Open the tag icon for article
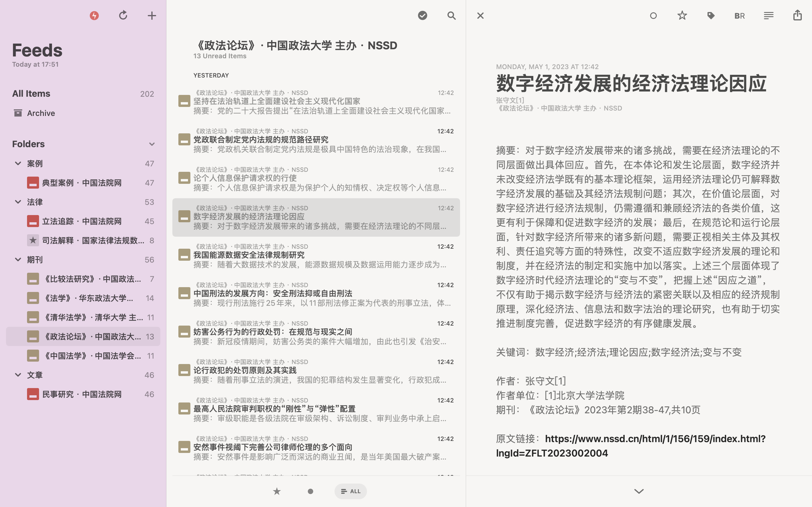The height and width of the screenshot is (507, 812). pos(711,15)
